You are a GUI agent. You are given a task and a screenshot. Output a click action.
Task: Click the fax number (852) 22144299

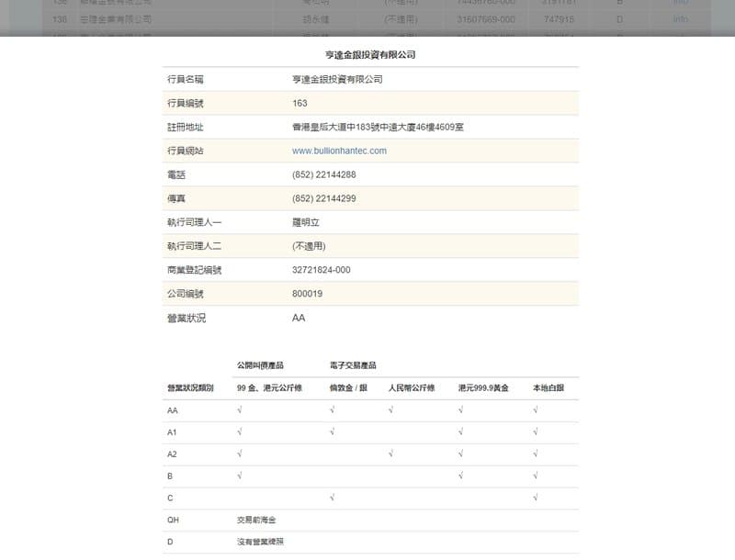click(323, 198)
